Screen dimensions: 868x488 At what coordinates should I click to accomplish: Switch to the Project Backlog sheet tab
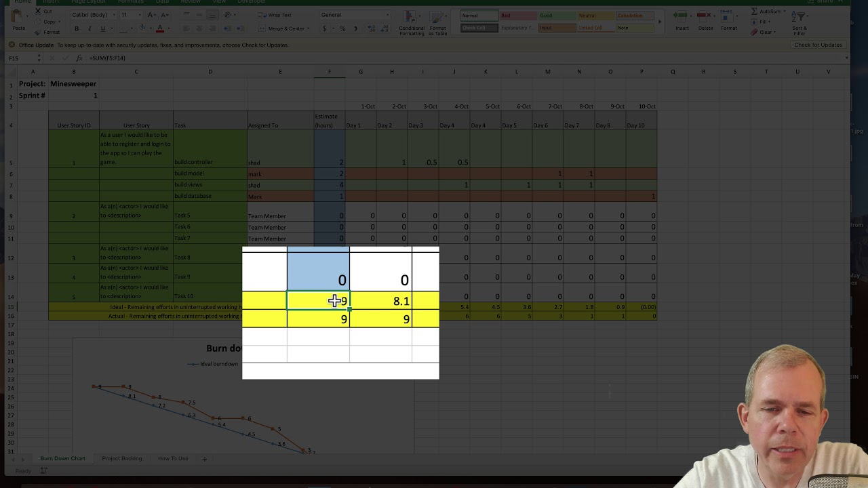[x=122, y=459]
